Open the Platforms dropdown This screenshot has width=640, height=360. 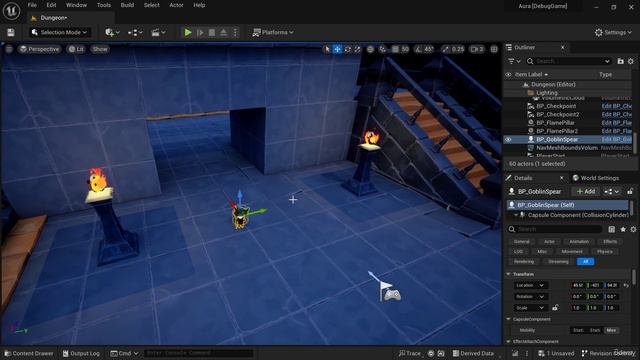pyautogui.click(x=273, y=32)
